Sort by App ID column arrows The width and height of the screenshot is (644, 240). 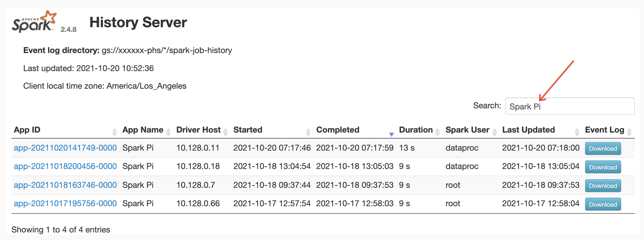click(114, 132)
